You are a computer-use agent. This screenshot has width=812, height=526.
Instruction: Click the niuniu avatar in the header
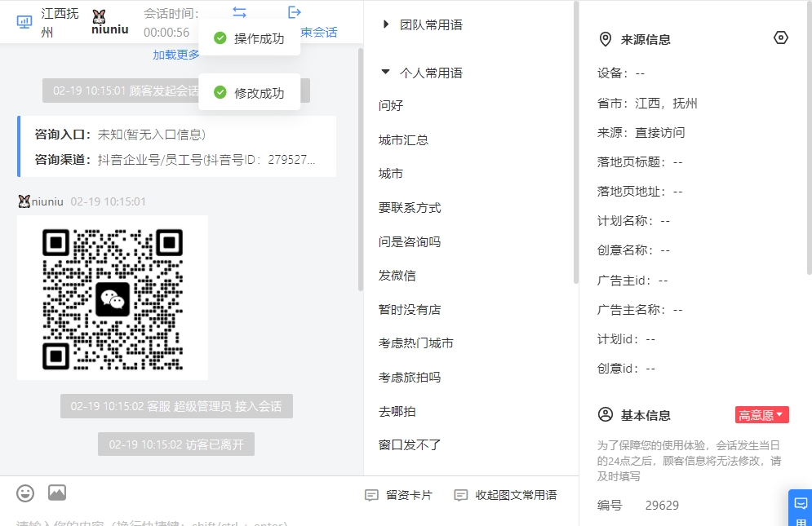(x=99, y=16)
